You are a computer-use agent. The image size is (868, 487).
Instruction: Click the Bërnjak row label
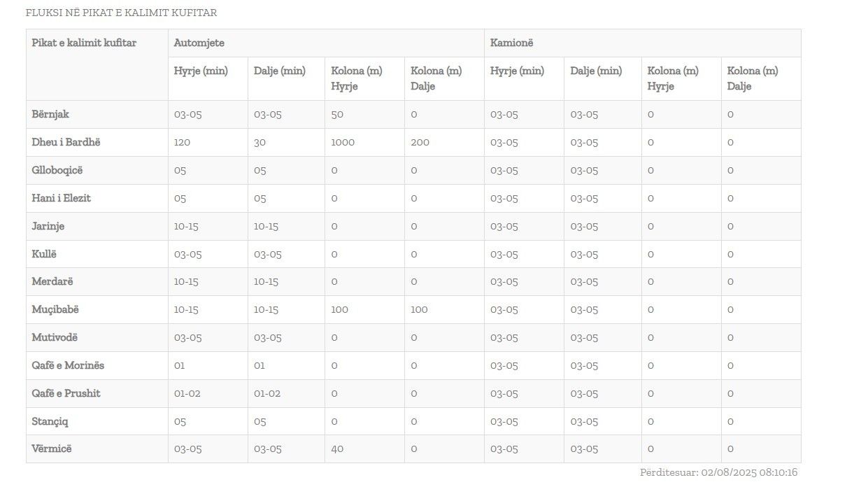(x=50, y=114)
